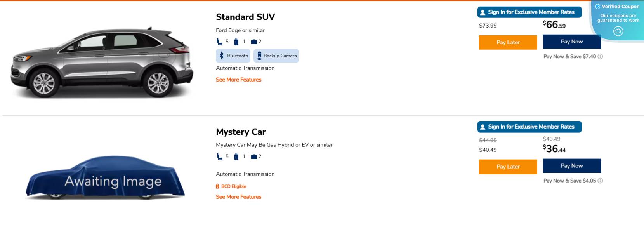644x226 pixels.
Task: Click Pay Now for the Standard SUV
Action: click(x=572, y=42)
